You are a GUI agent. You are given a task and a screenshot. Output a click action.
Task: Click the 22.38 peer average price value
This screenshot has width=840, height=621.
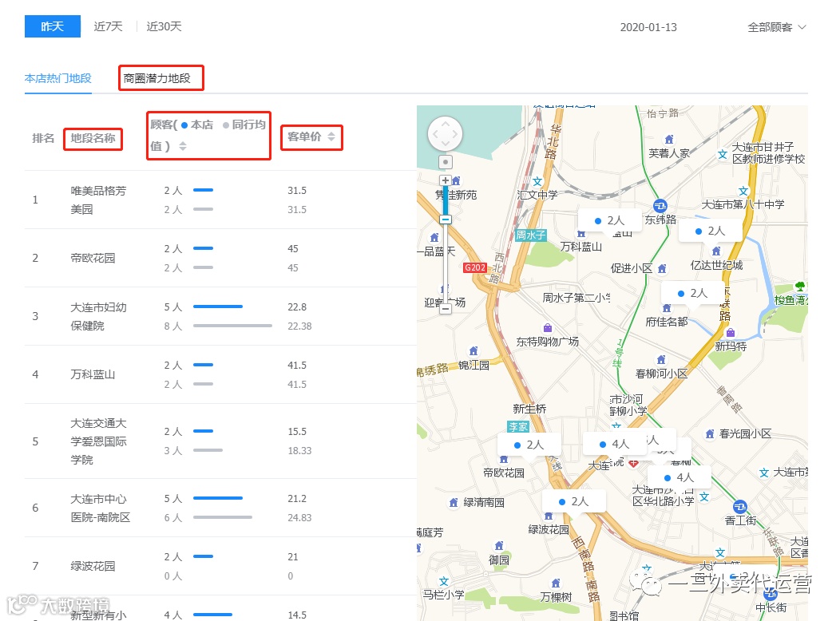(x=299, y=326)
